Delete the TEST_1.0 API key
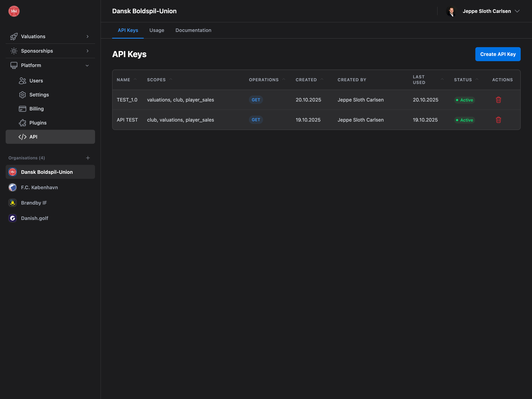 (498, 100)
